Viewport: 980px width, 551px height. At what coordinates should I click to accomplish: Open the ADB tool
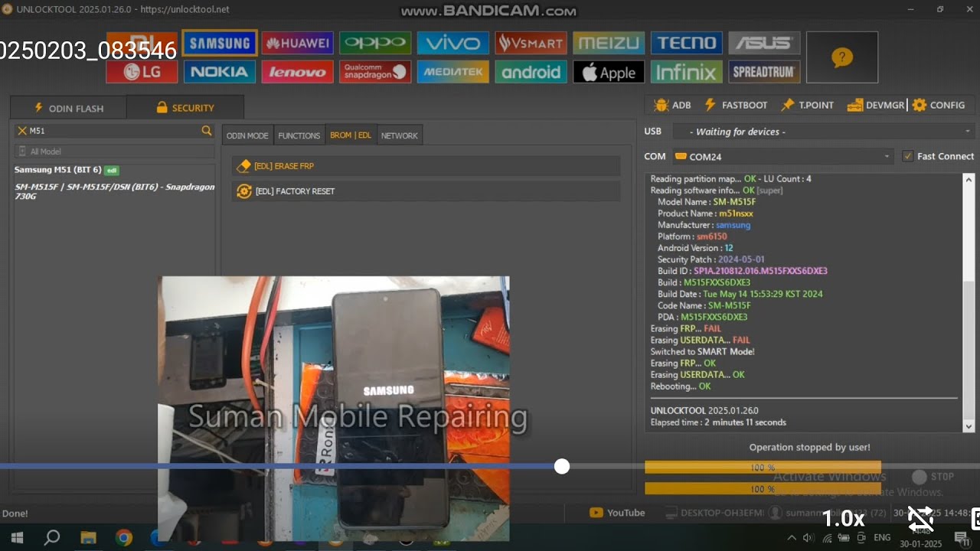672,105
